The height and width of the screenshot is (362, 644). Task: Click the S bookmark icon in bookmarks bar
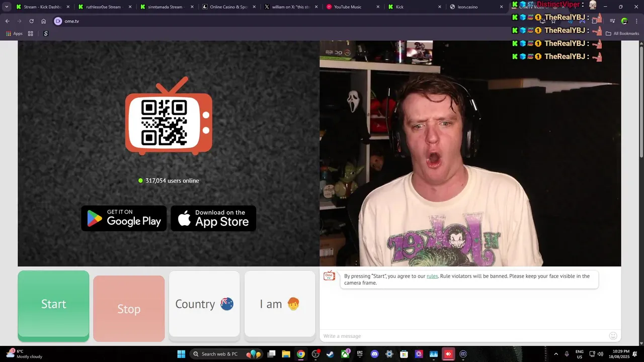46,34
